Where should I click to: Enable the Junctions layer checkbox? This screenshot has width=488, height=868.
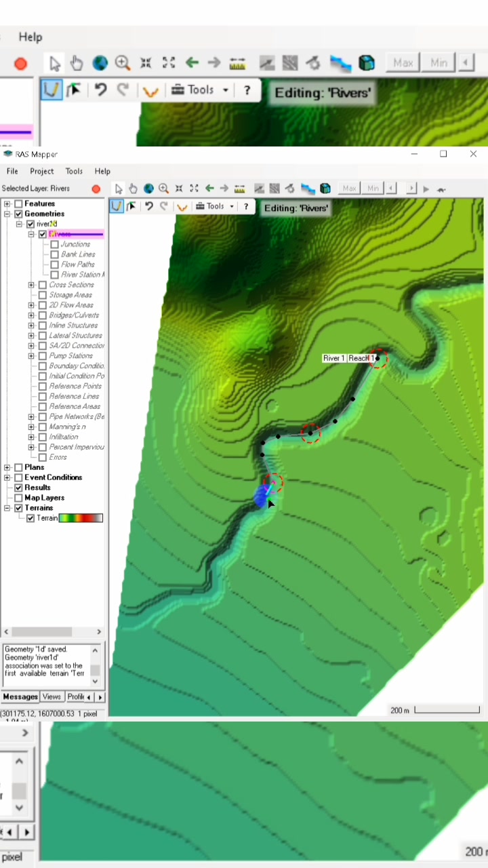tap(55, 244)
